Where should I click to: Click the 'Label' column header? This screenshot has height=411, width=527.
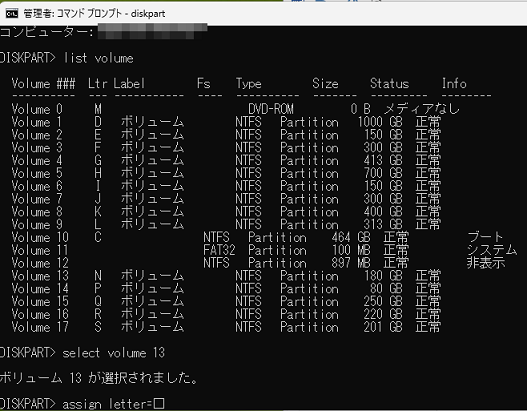[129, 83]
